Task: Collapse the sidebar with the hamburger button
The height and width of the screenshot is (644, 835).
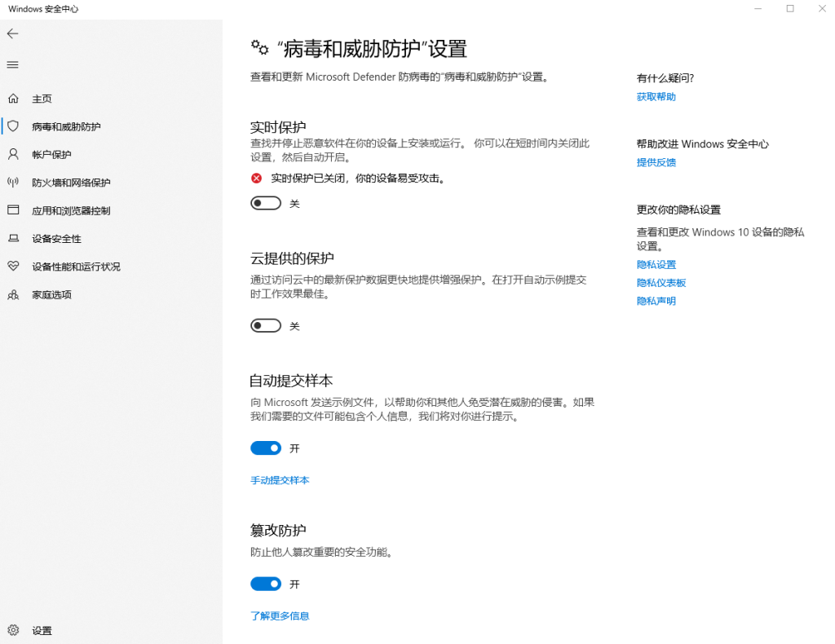Action: coord(12,64)
